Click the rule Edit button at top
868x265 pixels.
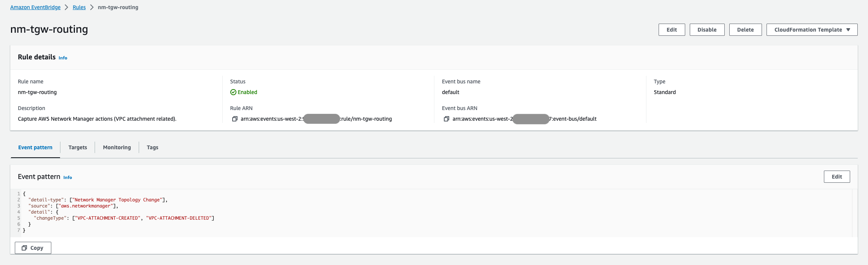[672, 30]
